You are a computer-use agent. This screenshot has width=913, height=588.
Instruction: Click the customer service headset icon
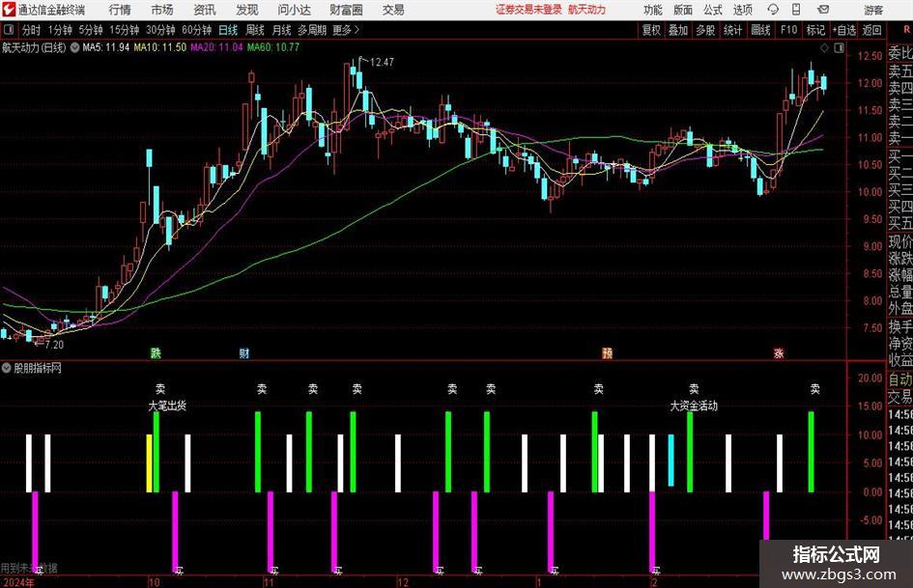point(773,10)
